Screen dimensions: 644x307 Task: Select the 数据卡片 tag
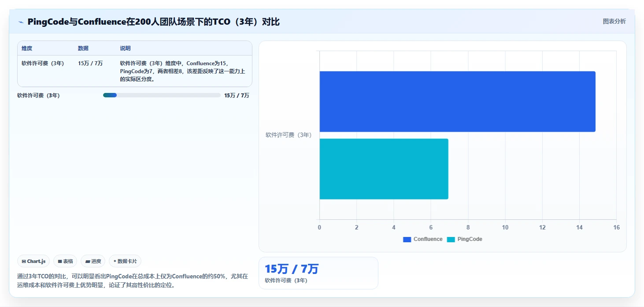click(125, 261)
